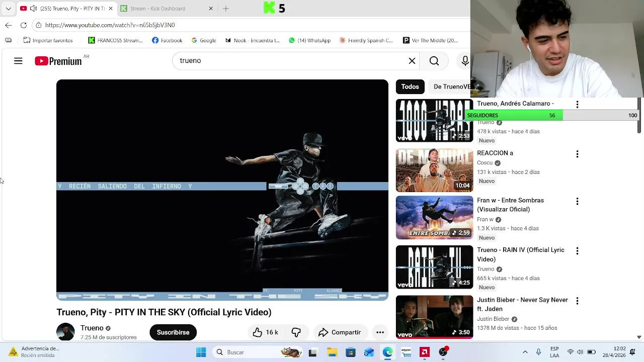Viewport: 644px width, 362px height.
Task: Reload the page
Action: [x=24, y=25]
